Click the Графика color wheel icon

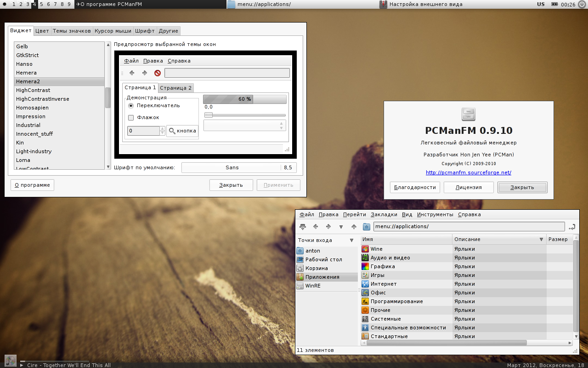coord(365,266)
